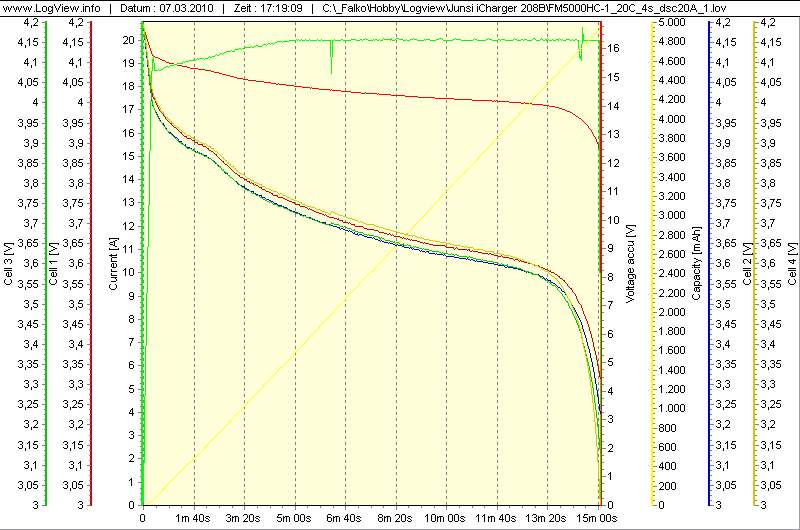Click the '800' Capacity axis value
This screenshot has height=530, width=800.
point(667,428)
